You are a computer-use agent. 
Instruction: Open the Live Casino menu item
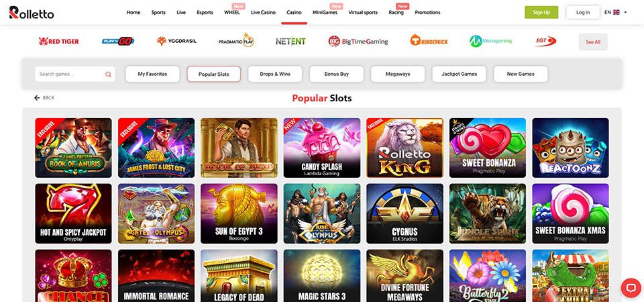(263, 12)
